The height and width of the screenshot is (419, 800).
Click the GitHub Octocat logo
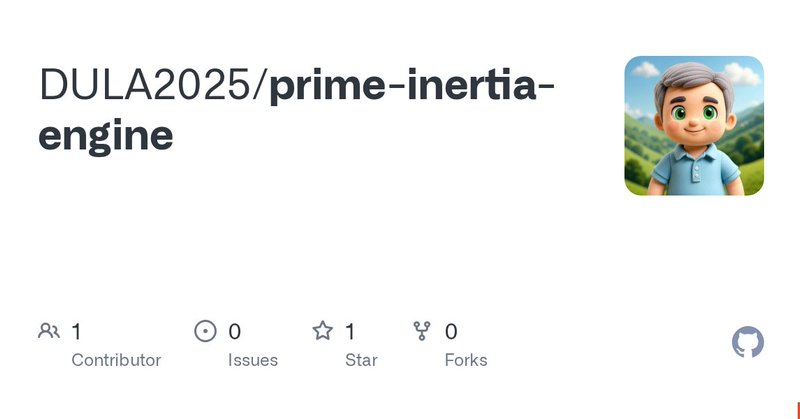748,343
